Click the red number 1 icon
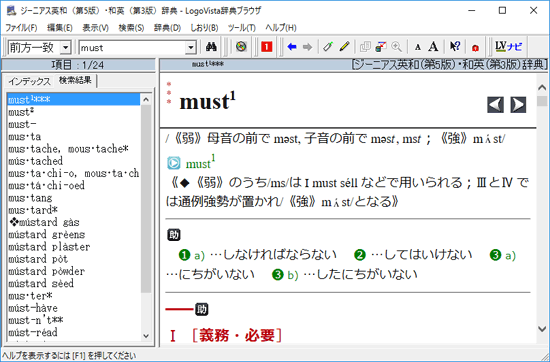Screen dimensions: 550x362 [267, 47]
